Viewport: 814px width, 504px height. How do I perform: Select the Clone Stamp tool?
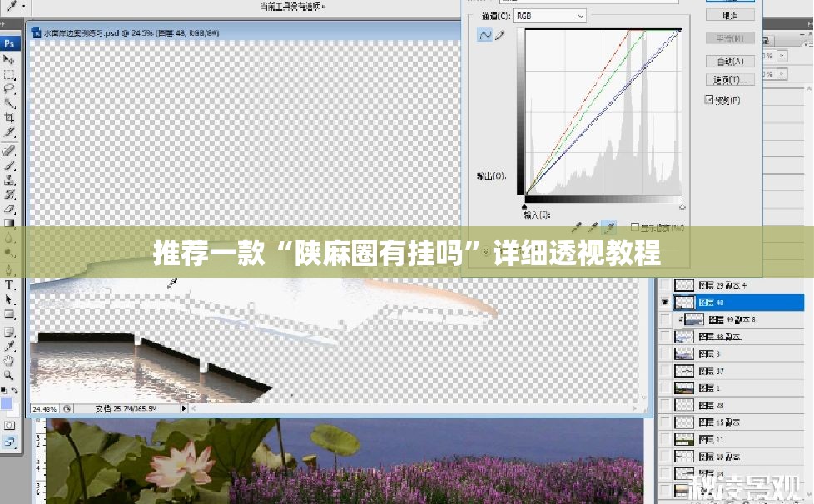(x=9, y=180)
